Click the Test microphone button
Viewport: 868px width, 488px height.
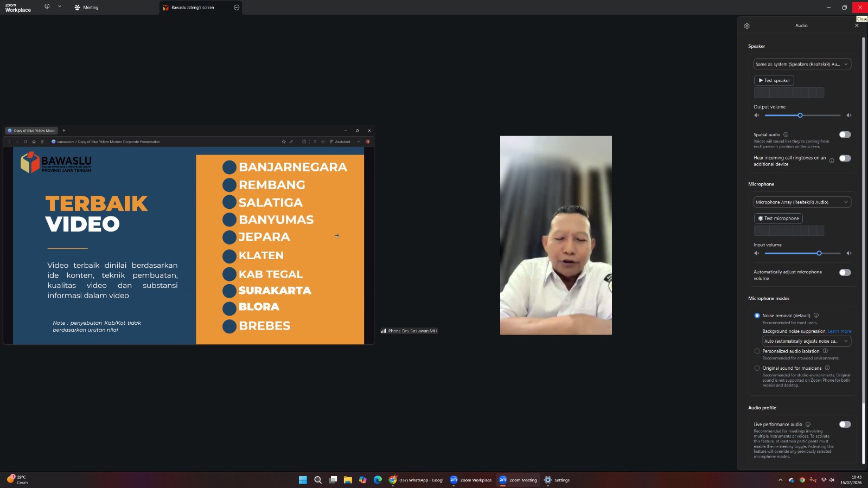pos(778,219)
